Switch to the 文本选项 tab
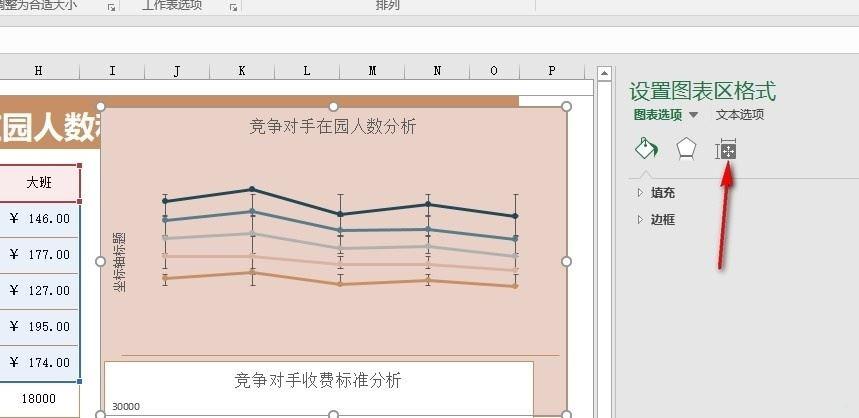The width and height of the screenshot is (859, 418). tap(740, 114)
